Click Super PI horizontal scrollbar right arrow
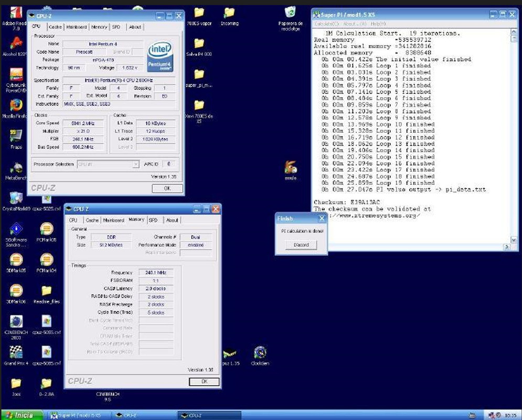 click(507, 247)
